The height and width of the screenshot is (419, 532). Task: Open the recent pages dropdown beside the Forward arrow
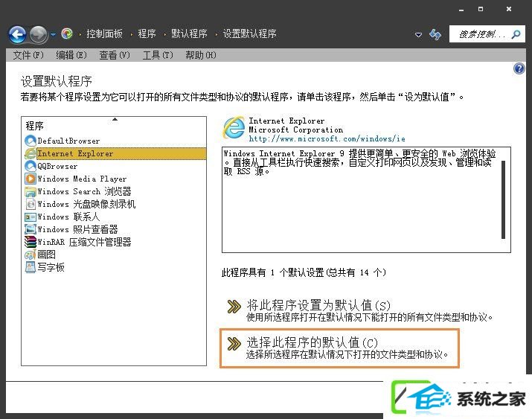[54, 34]
